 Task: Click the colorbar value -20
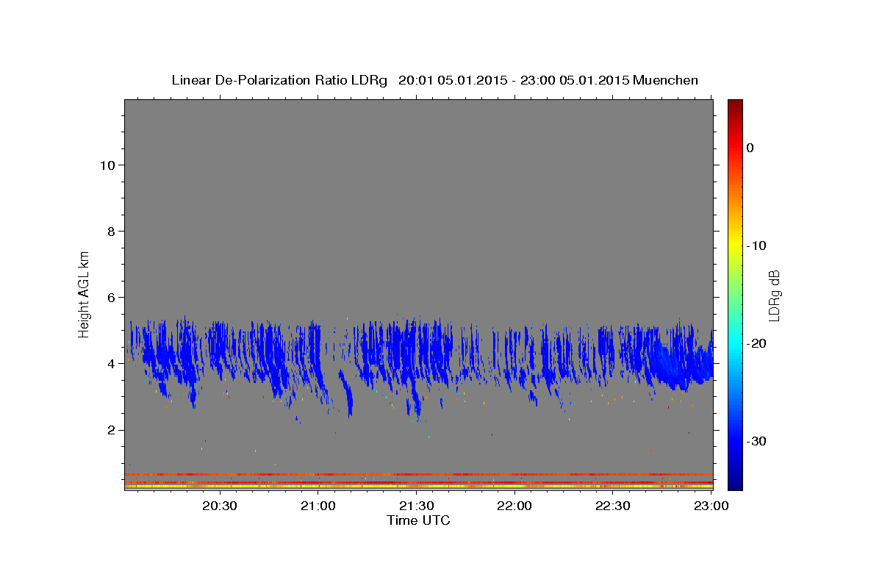(x=756, y=343)
